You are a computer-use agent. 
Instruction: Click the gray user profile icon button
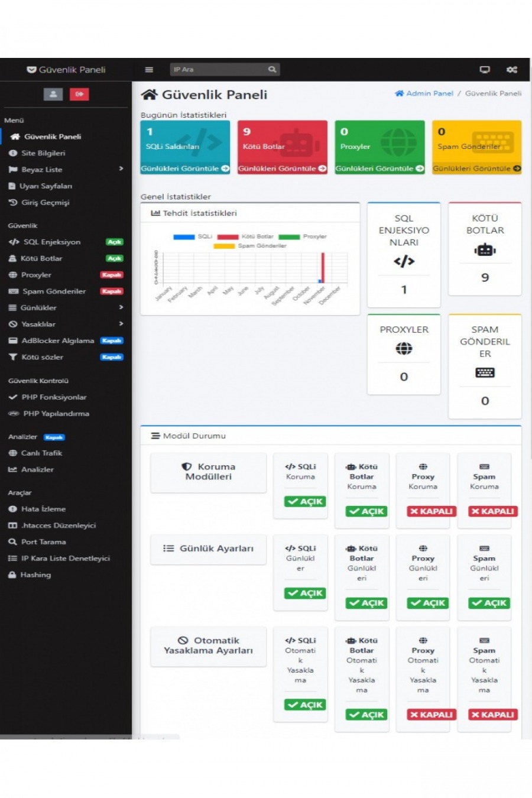click(x=53, y=94)
